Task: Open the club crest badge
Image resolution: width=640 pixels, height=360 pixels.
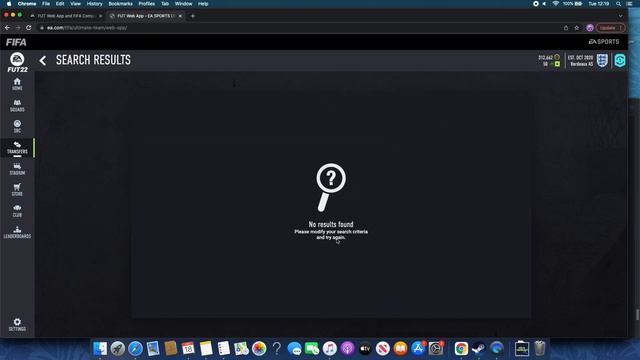Action: click(602, 60)
